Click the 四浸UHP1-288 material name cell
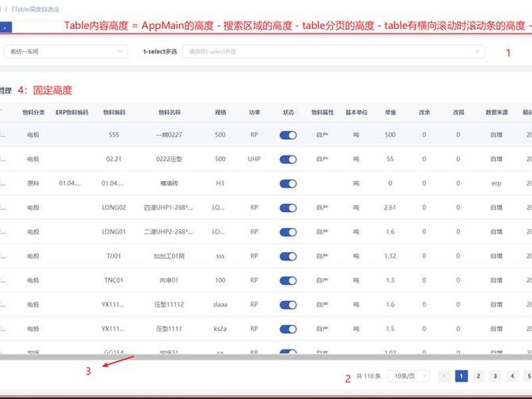This screenshot has height=399, width=532. [168, 207]
